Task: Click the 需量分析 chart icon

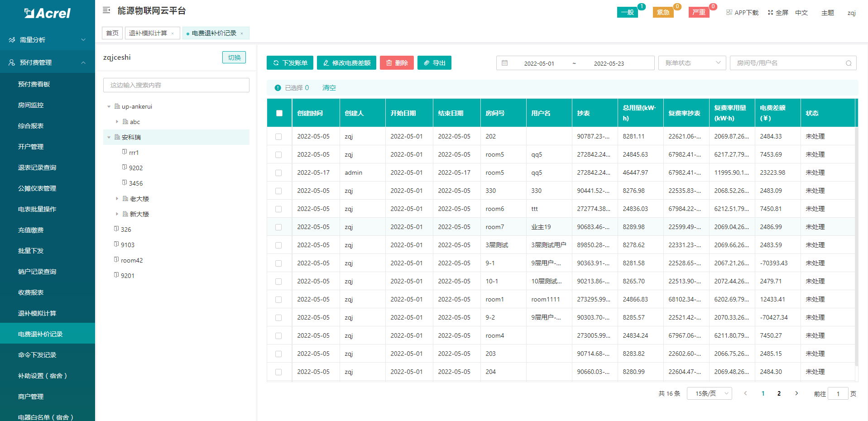Action: 12,40
